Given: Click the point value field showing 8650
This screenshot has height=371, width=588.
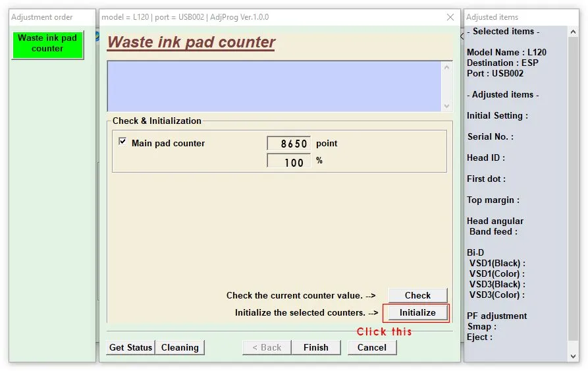Looking at the screenshot, I should (x=289, y=143).
